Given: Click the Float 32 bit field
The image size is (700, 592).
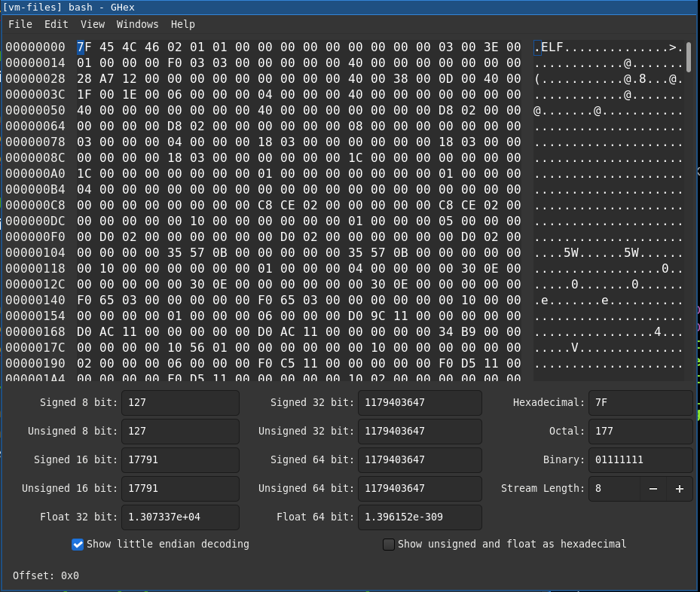Looking at the screenshot, I should pos(180,517).
